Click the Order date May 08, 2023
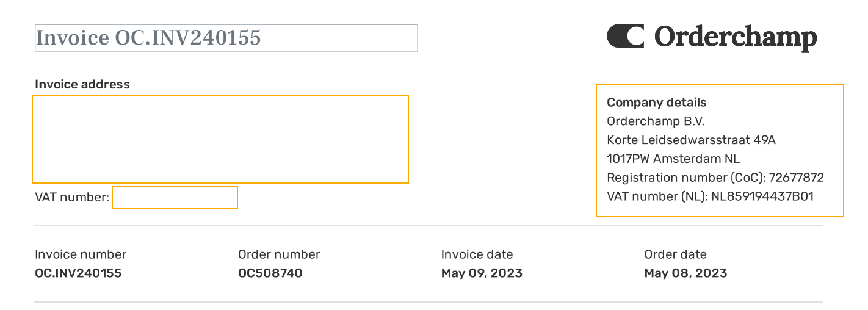The height and width of the screenshot is (310, 868). click(x=685, y=273)
